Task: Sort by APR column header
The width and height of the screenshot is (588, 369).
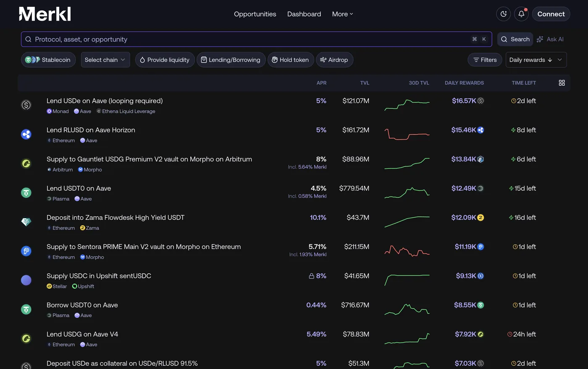Action: coord(321,83)
